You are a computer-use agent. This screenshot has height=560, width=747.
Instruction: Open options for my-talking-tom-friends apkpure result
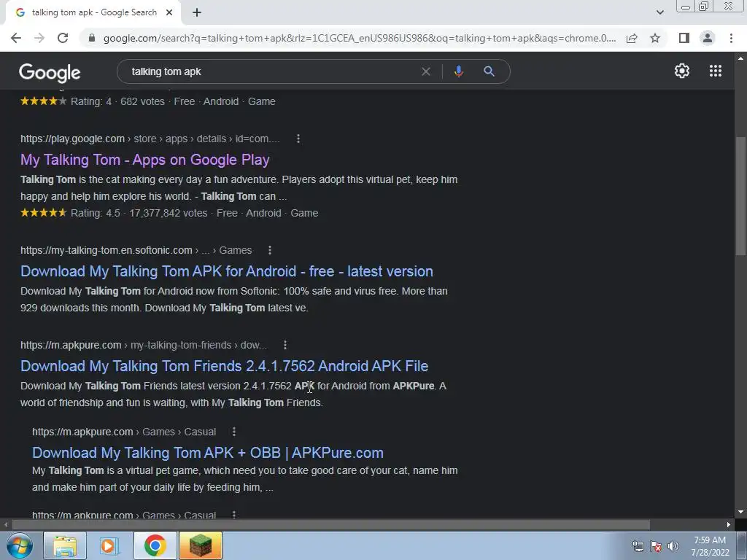coord(285,345)
